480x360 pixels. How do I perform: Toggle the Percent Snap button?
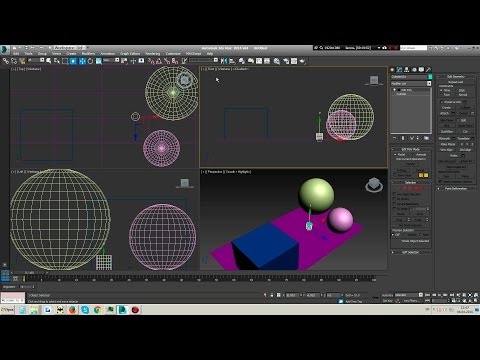click(167, 61)
